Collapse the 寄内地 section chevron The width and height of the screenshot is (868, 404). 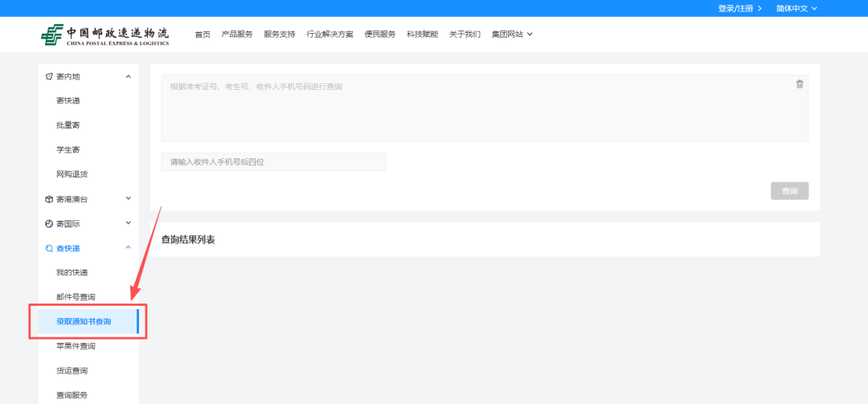click(129, 76)
